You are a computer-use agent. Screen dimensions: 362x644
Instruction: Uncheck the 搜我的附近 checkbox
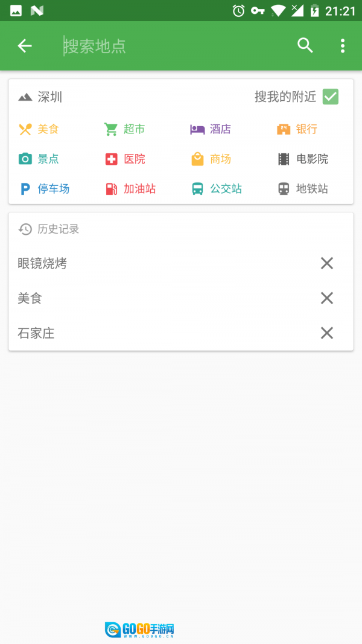(x=330, y=97)
